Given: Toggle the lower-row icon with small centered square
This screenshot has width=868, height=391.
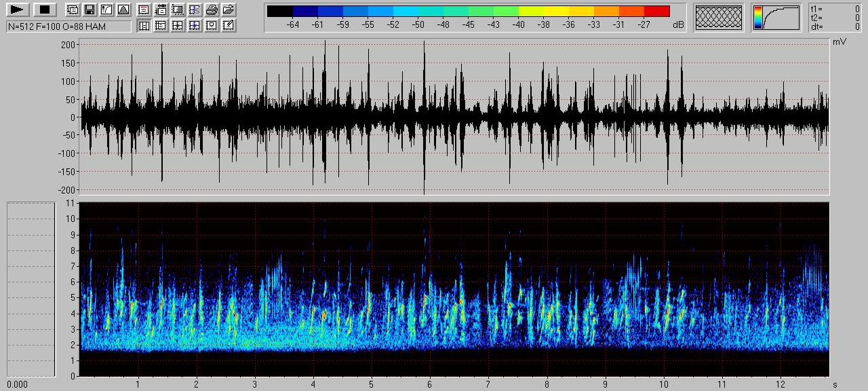Looking at the screenshot, I should pos(212,26).
